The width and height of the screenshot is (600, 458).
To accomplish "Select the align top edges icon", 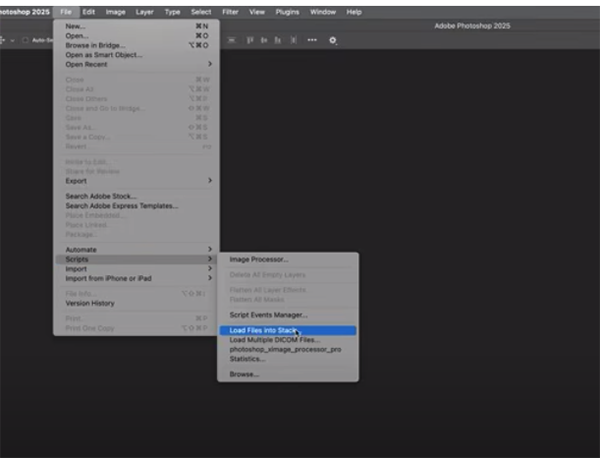I will (250, 40).
